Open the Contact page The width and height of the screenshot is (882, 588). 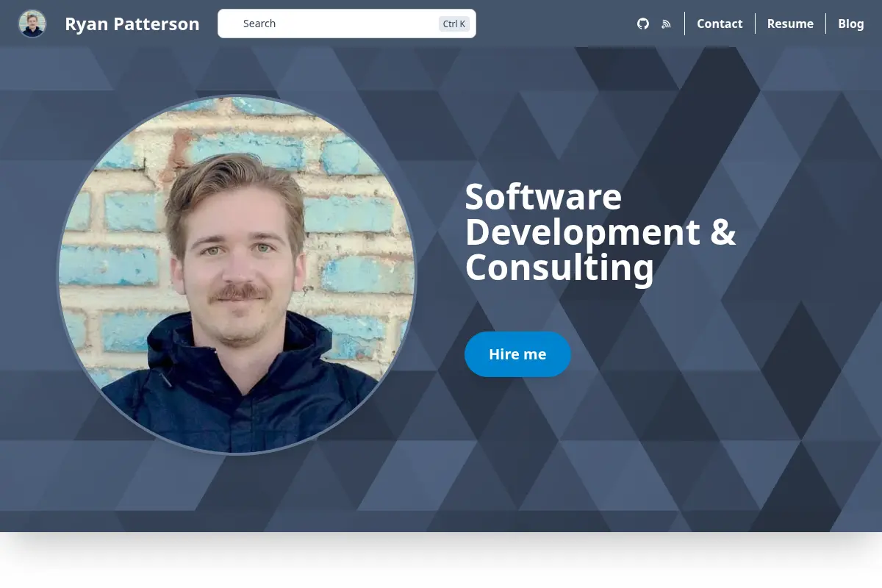(720, 24)
